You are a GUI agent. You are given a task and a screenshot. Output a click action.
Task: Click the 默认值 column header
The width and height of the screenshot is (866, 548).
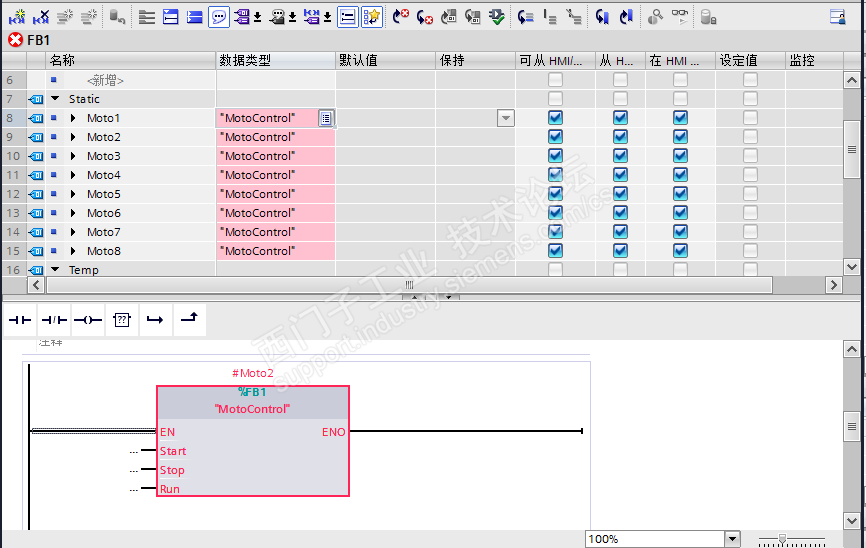pos(386,60)
